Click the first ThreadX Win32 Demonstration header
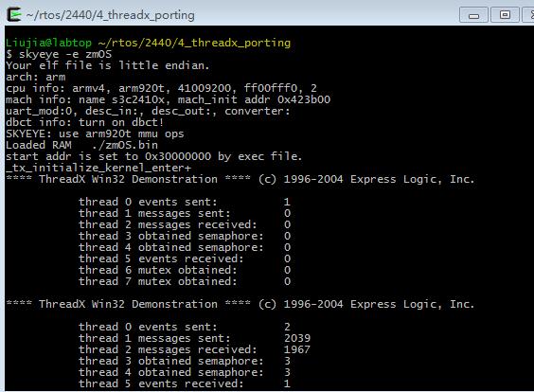Screen dimensions: 534x392 tap(240, 179)
